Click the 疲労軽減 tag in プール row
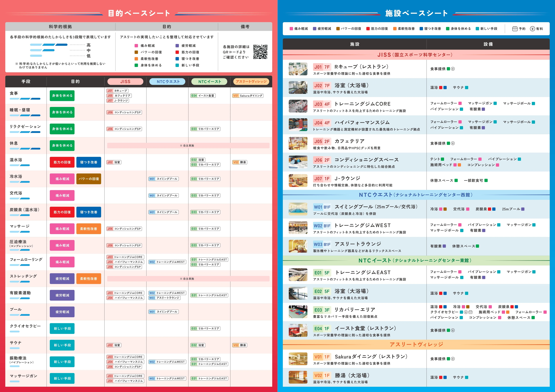This screenshot has width=555, height=392. [x=62, y=312]
